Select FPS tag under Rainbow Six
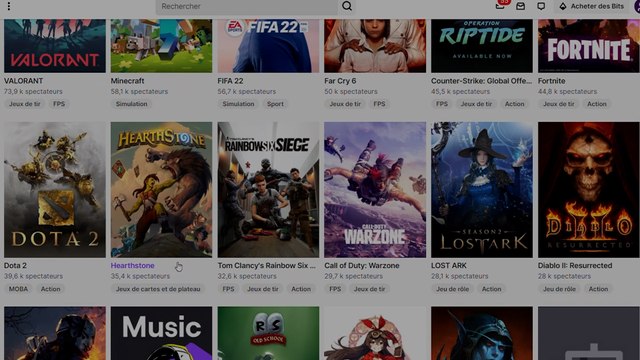The width and height of the screenshot is (640, 360). point(228,289)
